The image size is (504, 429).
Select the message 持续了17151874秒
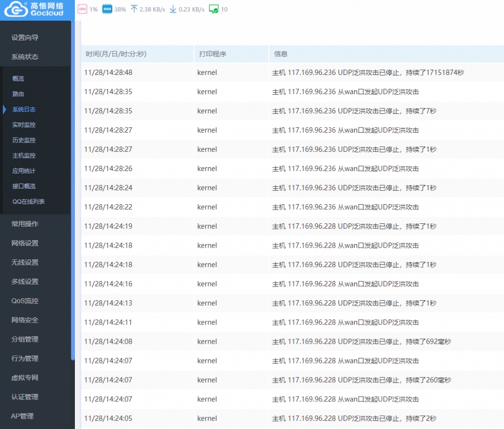(x=435, y=72)
